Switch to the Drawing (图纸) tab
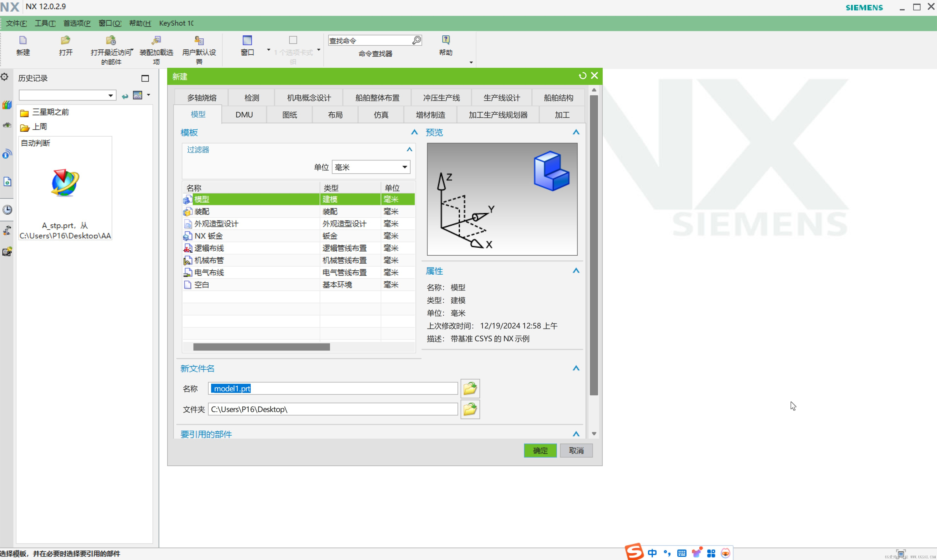 click(290, 115)
